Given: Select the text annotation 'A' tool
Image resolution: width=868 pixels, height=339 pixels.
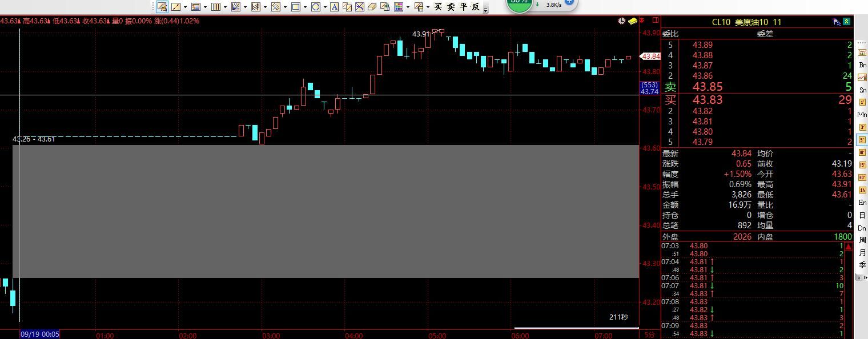Looking at the screenshot, I should [x=334, y=7].
